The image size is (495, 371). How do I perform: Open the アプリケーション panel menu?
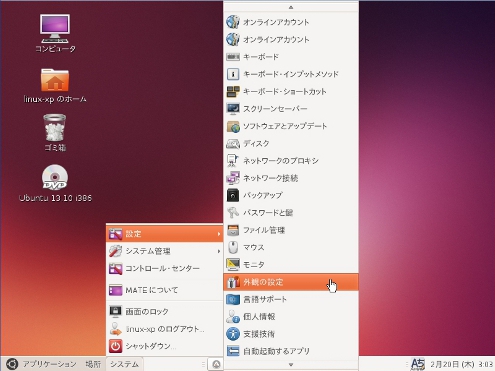pos(49,364)
